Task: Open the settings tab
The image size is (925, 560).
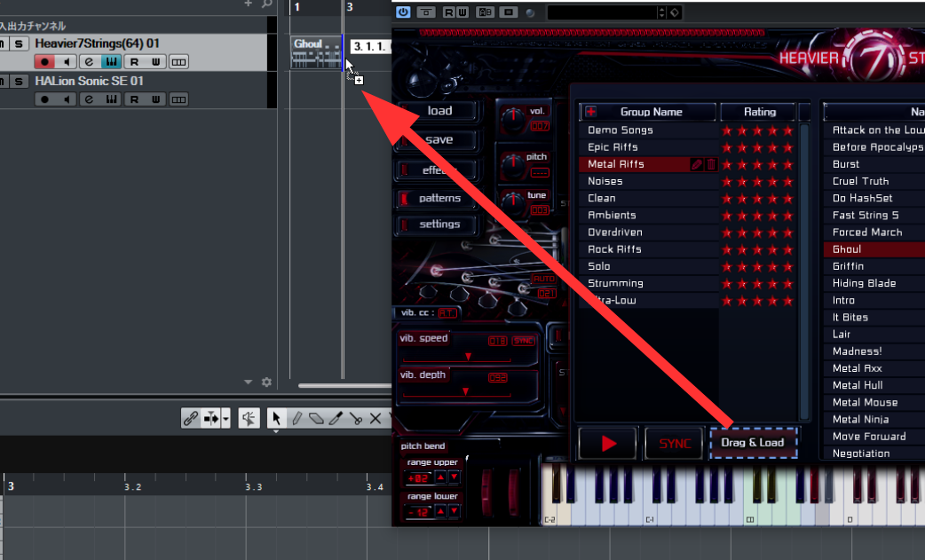Action: [439, 224]
